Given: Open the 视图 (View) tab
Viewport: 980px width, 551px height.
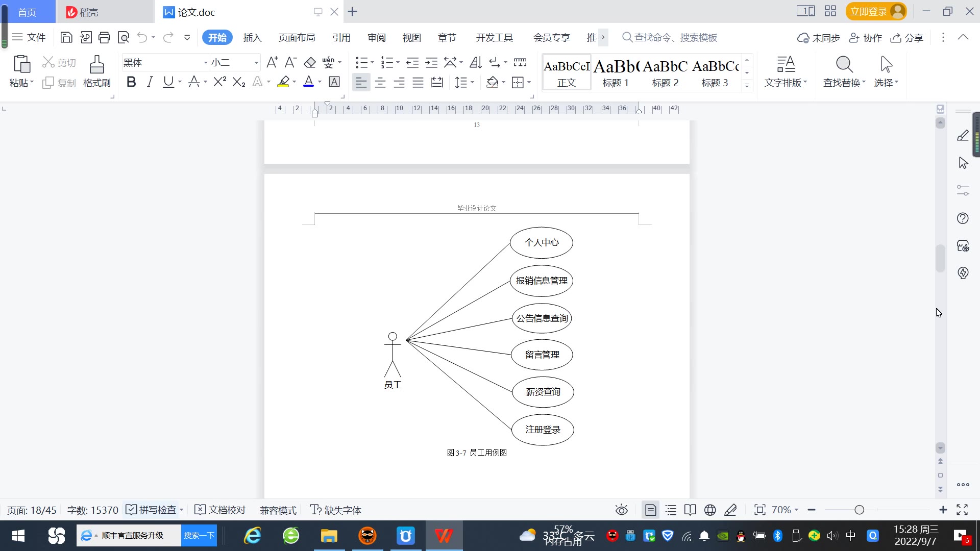Looking at the screenshot, I should click(411, 37).
